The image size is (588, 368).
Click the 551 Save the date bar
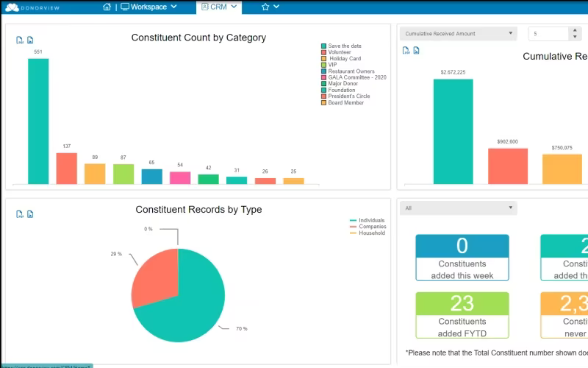click(x=38, y=121)
